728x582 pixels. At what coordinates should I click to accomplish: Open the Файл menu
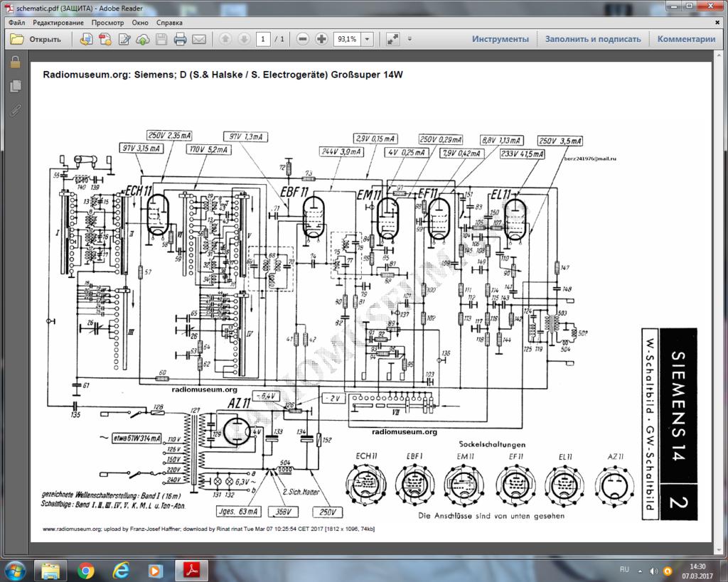[x=17, y=22]
